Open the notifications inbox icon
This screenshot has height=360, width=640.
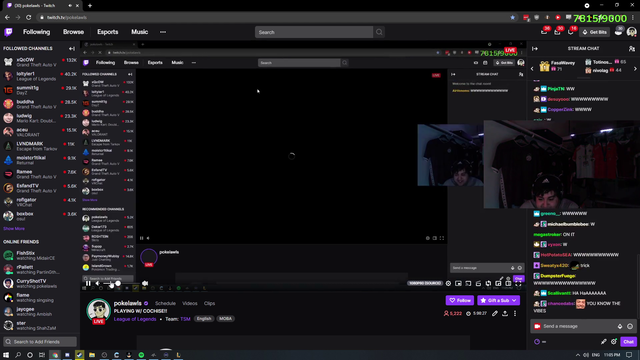tap(557, 32)
